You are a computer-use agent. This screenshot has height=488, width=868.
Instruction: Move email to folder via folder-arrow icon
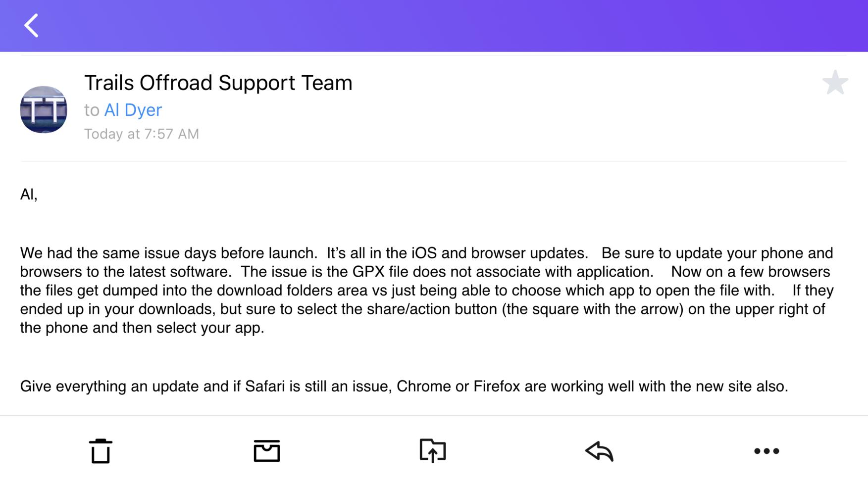433,450
